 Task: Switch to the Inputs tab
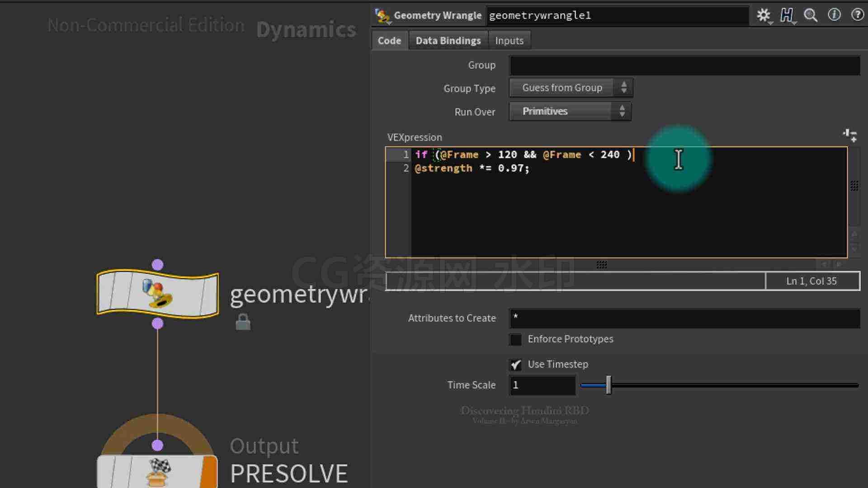(509, 41)
